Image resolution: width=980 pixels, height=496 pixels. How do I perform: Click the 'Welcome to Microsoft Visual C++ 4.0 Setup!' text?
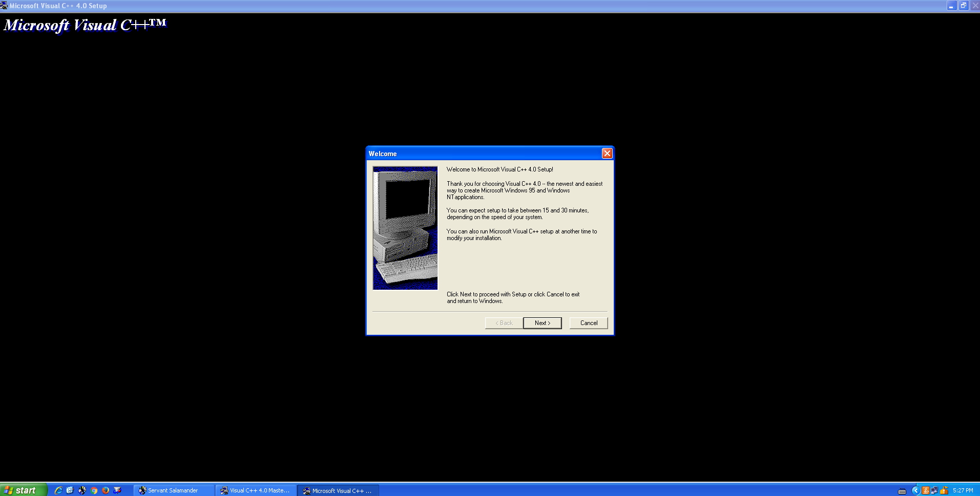[500, 169]
